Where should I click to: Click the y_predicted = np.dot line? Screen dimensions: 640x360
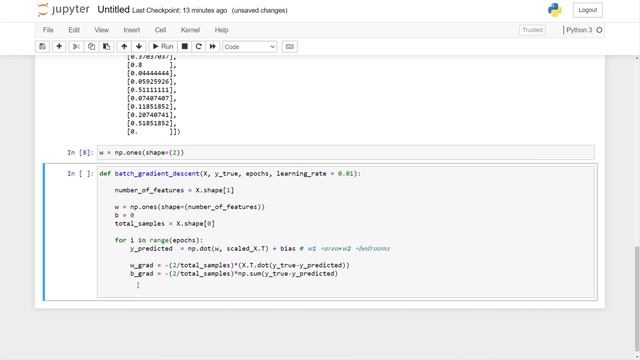(x=260, y=249)
